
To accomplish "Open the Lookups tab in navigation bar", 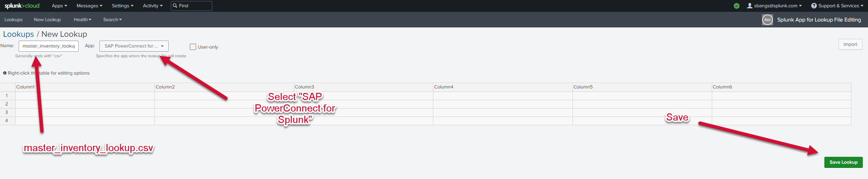I will pos(14,20).
